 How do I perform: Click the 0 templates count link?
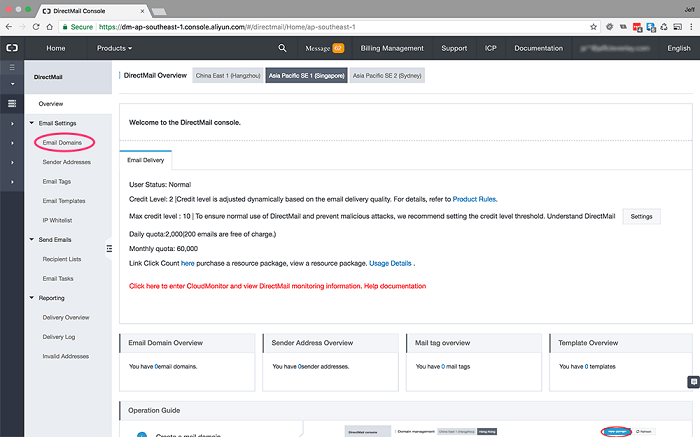point(586,366)
